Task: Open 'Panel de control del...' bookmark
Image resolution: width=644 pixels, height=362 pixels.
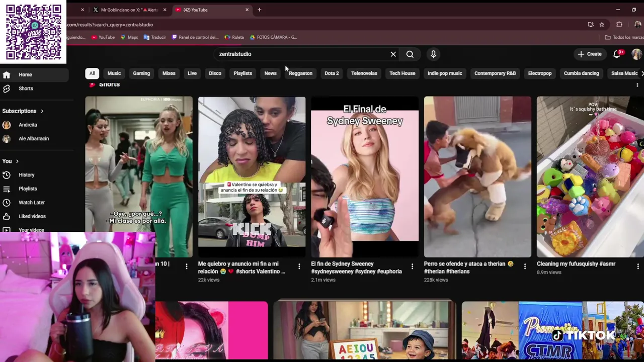Action: coord(195,37)
